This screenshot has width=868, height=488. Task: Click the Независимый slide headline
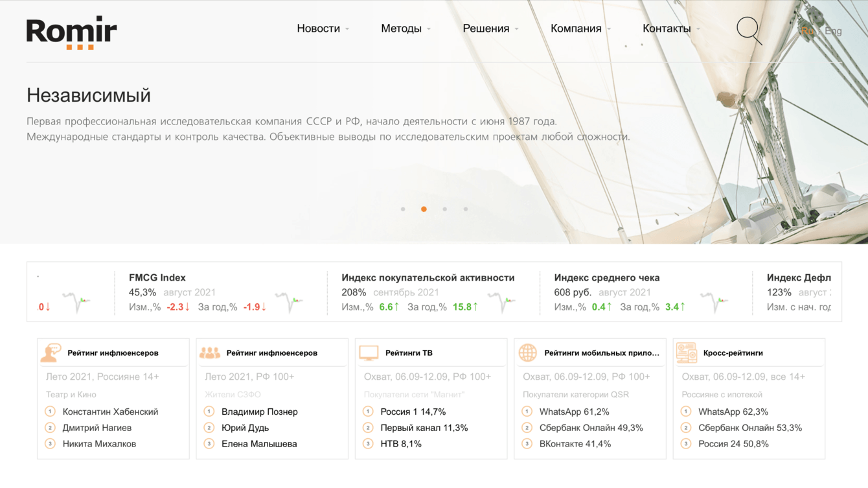(x=89, y=95)
